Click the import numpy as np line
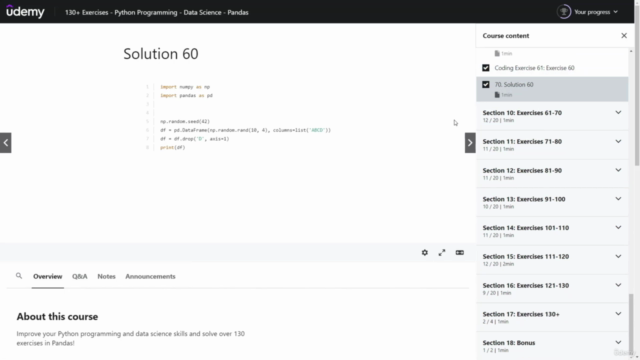Image resolution: width=640 pixels, height=360 pixels. click(185, 87)
